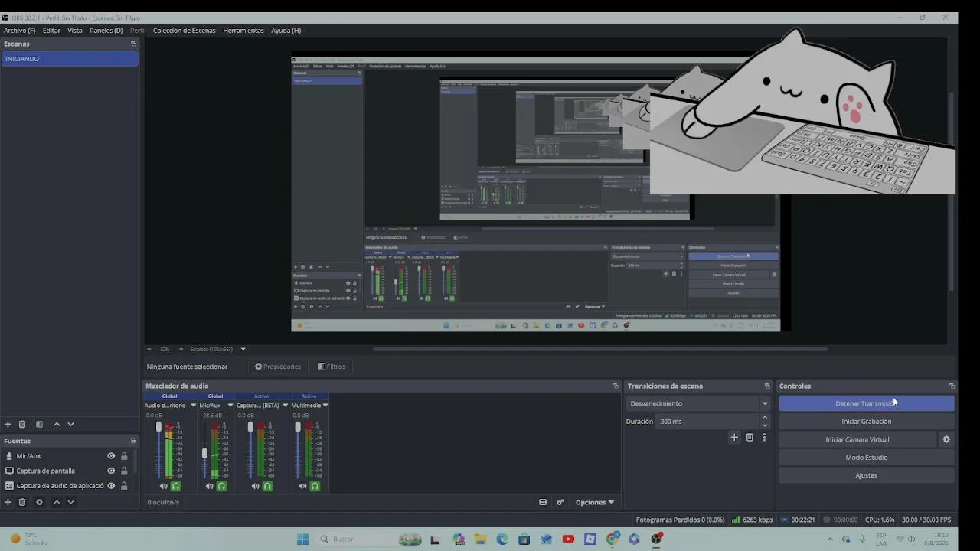Expand Mic/Aux mixer channel menu arrow
Image resolution: width=980 pixels, height=551 pixels.
[x=230, y=405]
